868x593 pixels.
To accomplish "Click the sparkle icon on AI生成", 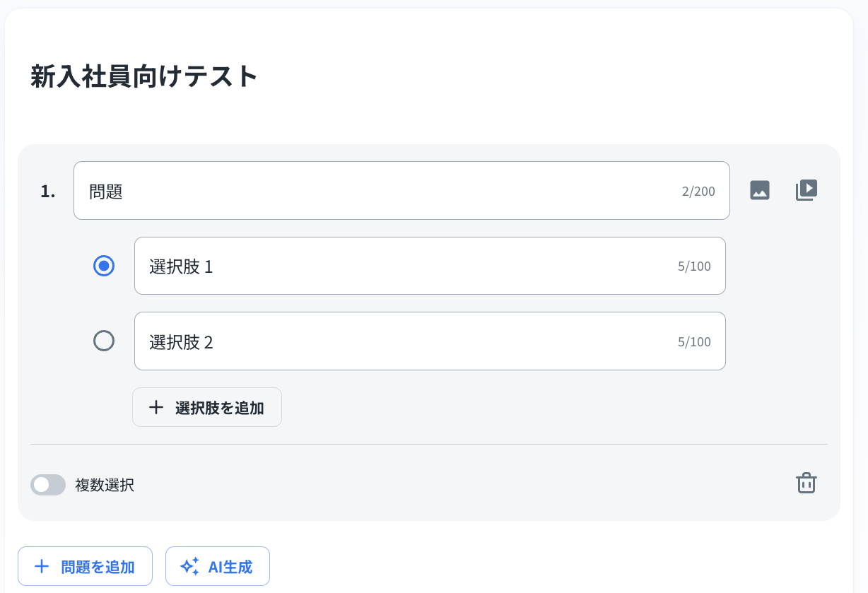I will (189, 566).
